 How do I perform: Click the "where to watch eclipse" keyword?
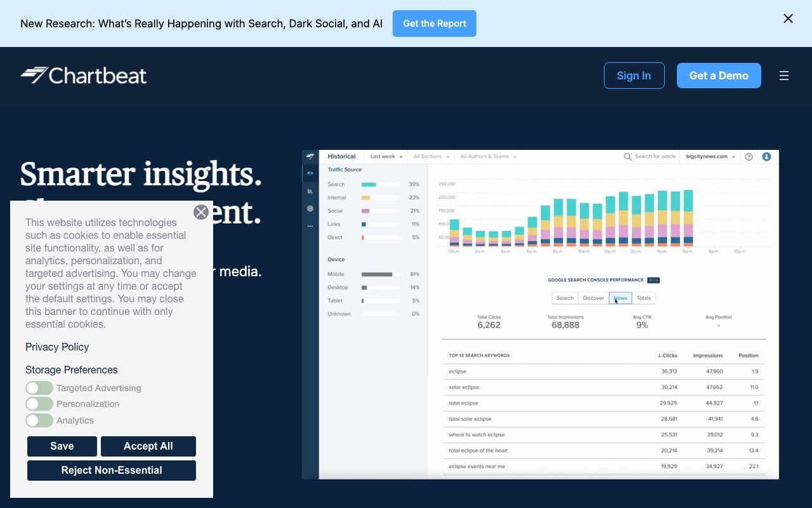(476, 435)
